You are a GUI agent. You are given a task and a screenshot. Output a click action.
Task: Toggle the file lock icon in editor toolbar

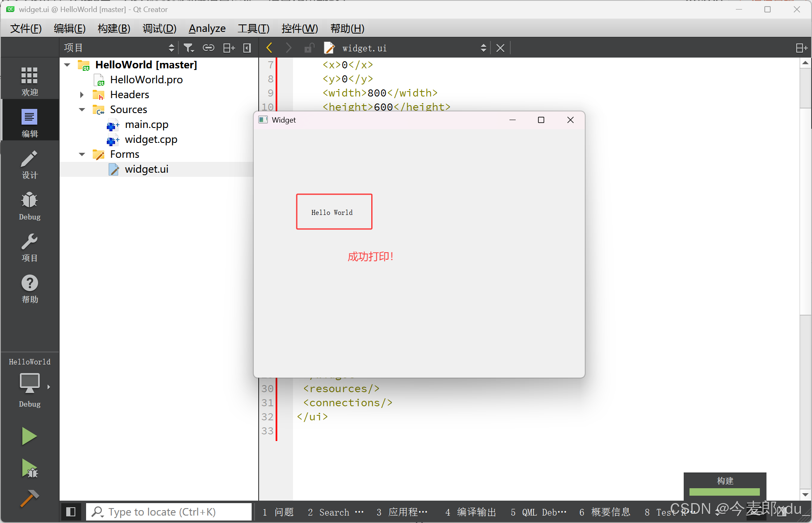click(x=309, y=48)
